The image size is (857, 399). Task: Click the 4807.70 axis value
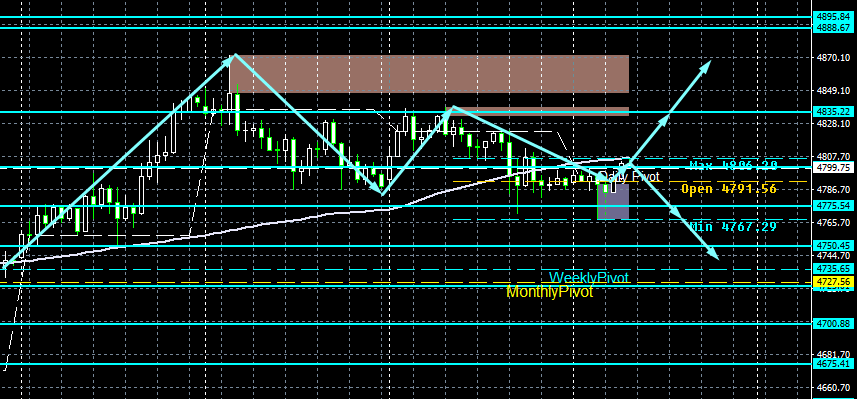[x=833, y=156]
